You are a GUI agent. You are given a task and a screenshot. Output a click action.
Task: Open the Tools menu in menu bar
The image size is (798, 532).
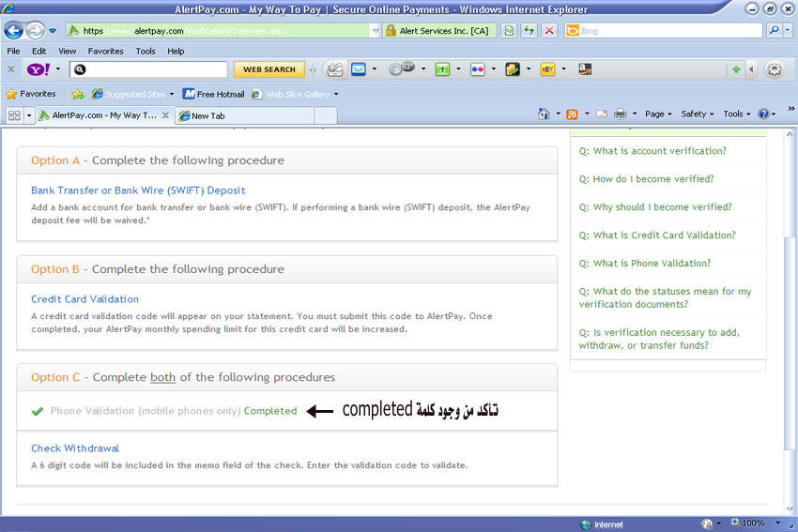point(145,51)
